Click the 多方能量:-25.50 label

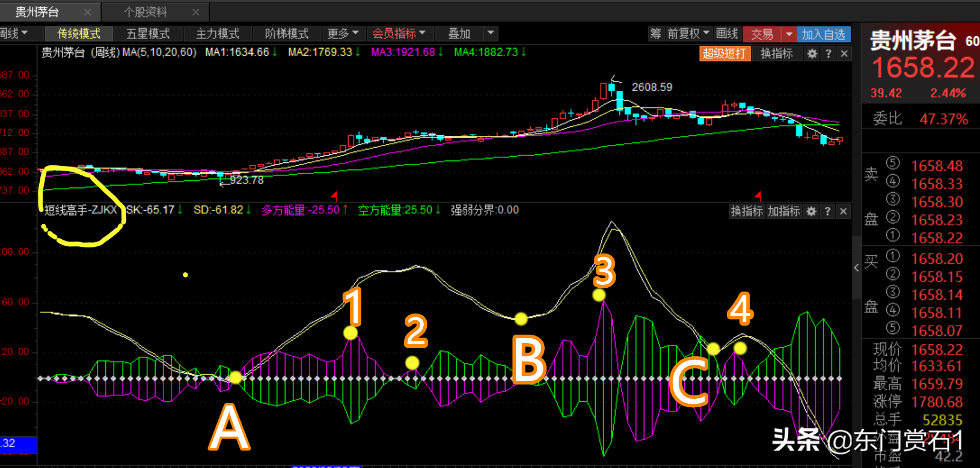(301, 210)
